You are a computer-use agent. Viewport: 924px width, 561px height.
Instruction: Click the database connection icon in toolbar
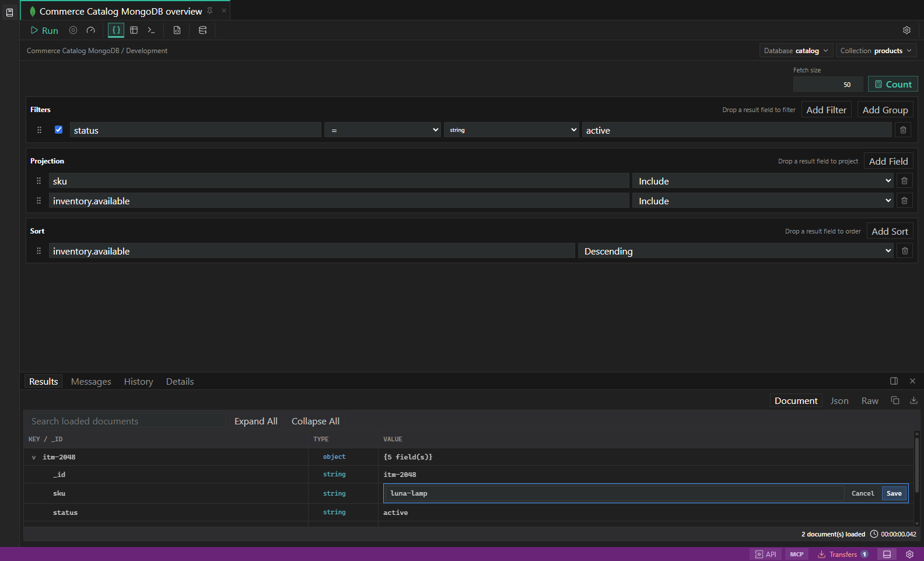(x=202, y=30)
